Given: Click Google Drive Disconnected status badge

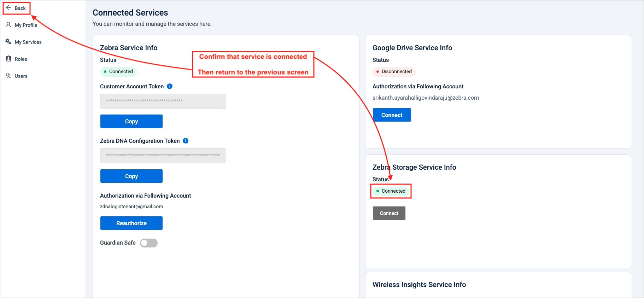Looking at the screenshot, I should 394,71.
